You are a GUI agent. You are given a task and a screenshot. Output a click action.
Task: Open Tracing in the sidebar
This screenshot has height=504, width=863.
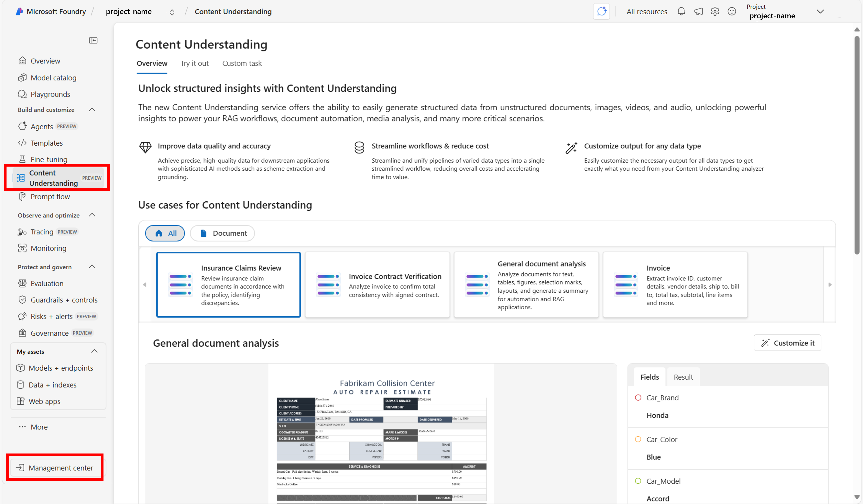coord(48,232)
